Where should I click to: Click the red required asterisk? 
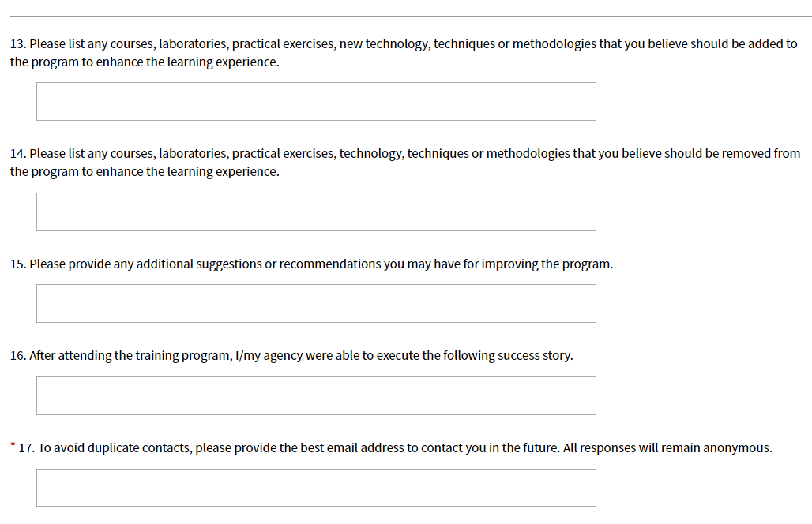(13, 445)
